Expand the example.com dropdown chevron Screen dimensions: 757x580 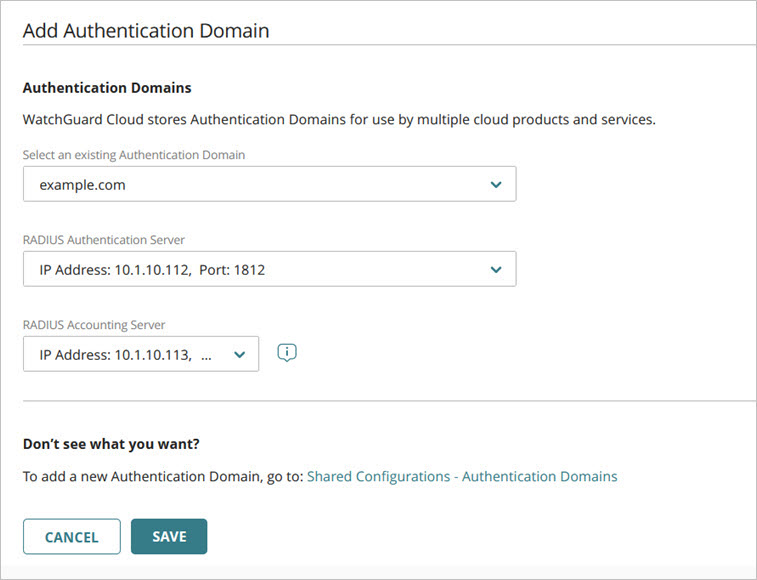(496, 185)
